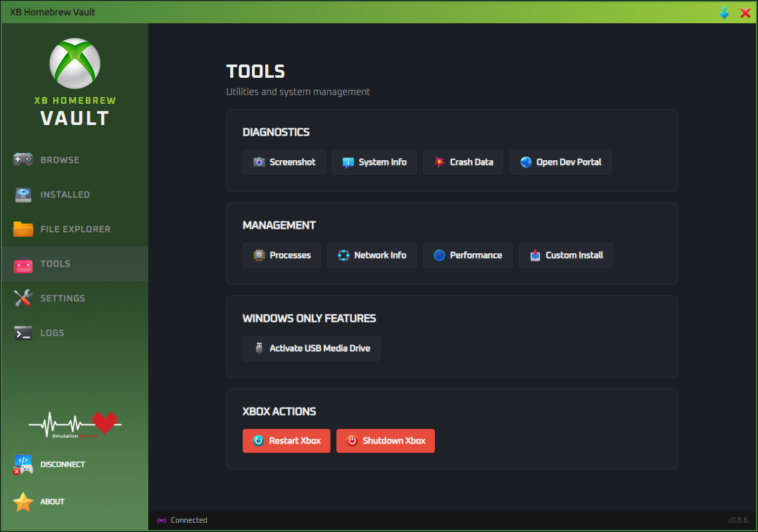Screen dimensions: 758x532
Task: Go to the Installed page
Action: 75,194
